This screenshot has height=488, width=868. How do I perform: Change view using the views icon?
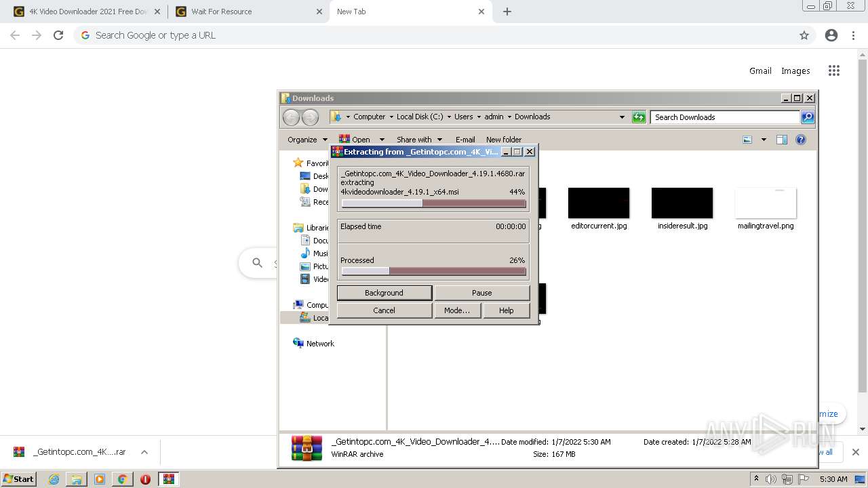click(x=747, y=140)
